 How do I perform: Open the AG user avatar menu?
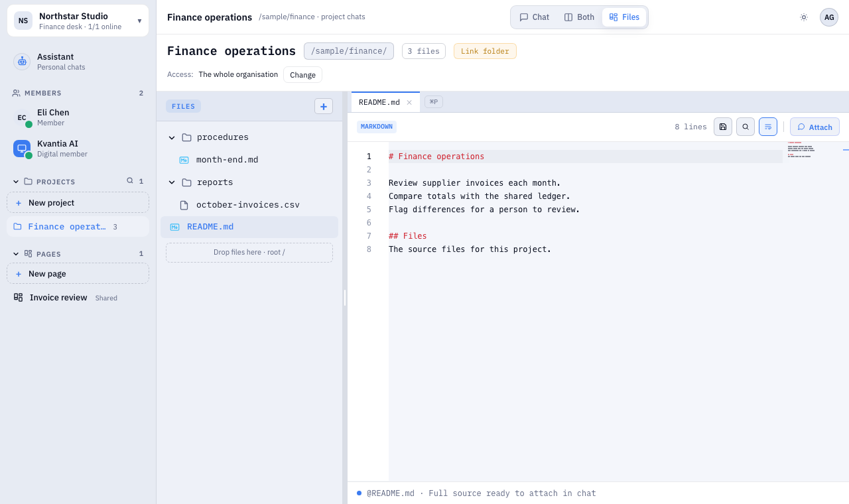(829, 17)
